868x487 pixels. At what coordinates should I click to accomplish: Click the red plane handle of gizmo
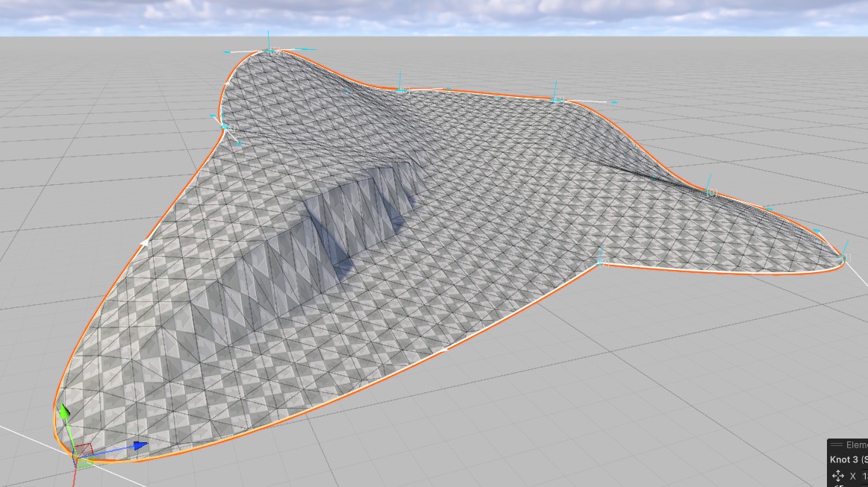point(82,449)
